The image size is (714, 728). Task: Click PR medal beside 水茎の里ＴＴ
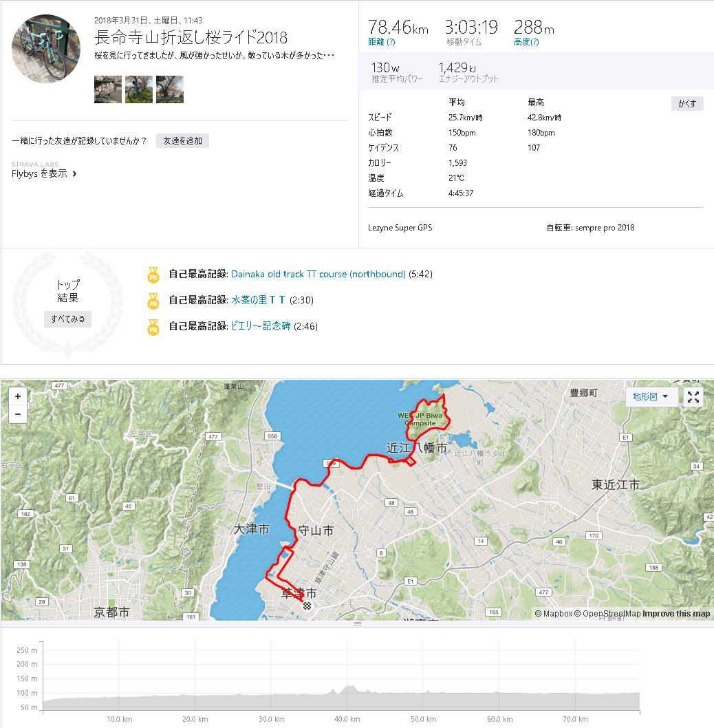tap(153, 301)
